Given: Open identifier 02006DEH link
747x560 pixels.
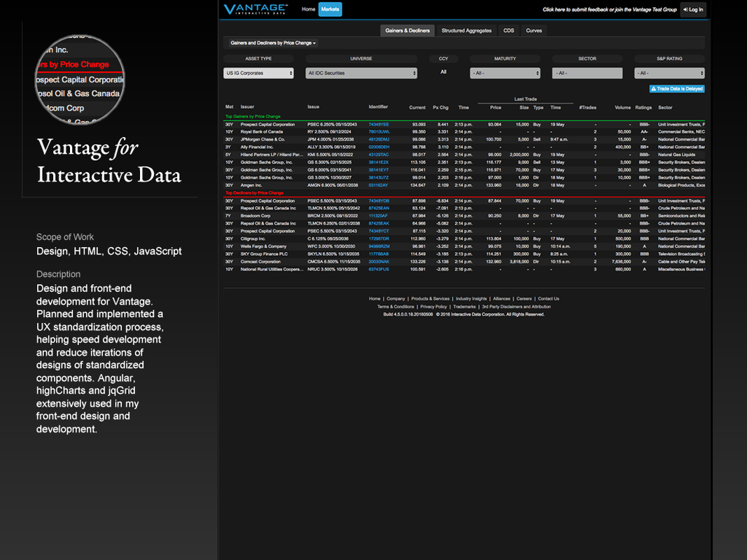Looking at the screenshot, I should [x=379, y=147].
